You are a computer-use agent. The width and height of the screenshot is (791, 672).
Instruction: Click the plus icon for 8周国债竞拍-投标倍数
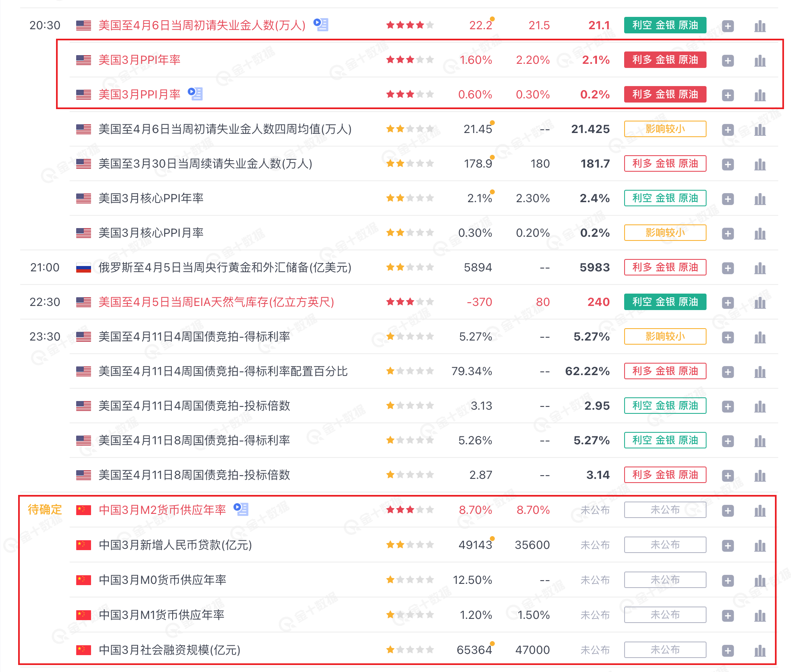point(728,476)
